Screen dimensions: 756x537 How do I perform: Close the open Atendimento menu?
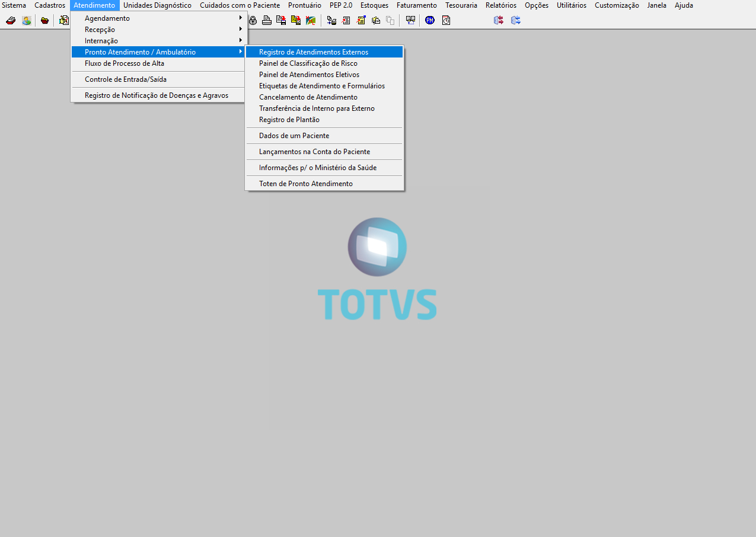94,5
